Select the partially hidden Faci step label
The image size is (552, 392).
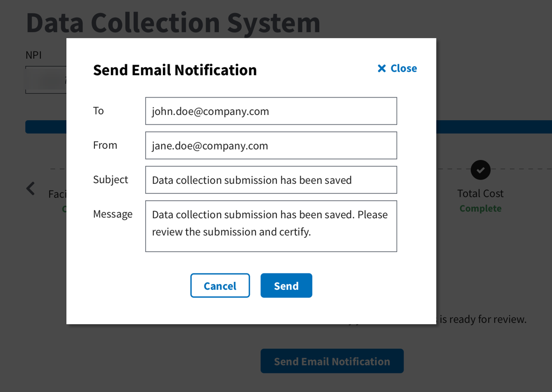click(x=57, y=194)
